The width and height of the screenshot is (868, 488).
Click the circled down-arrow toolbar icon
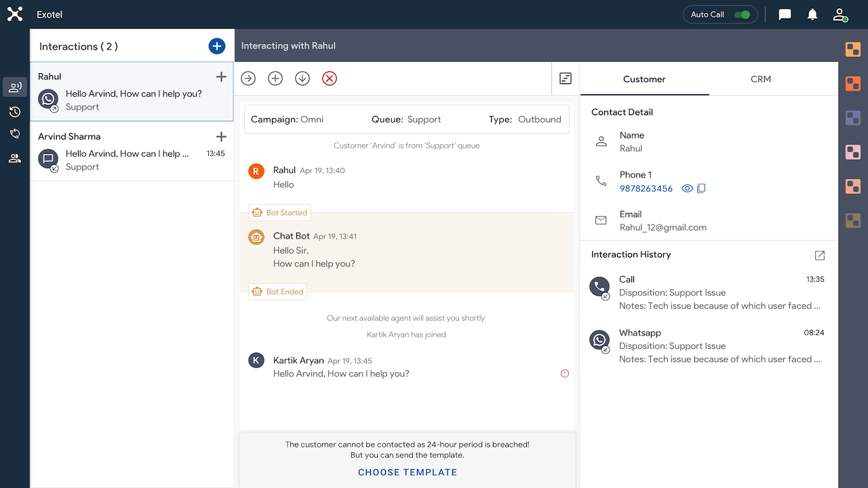pyautogui.click(x=302, y=79)
